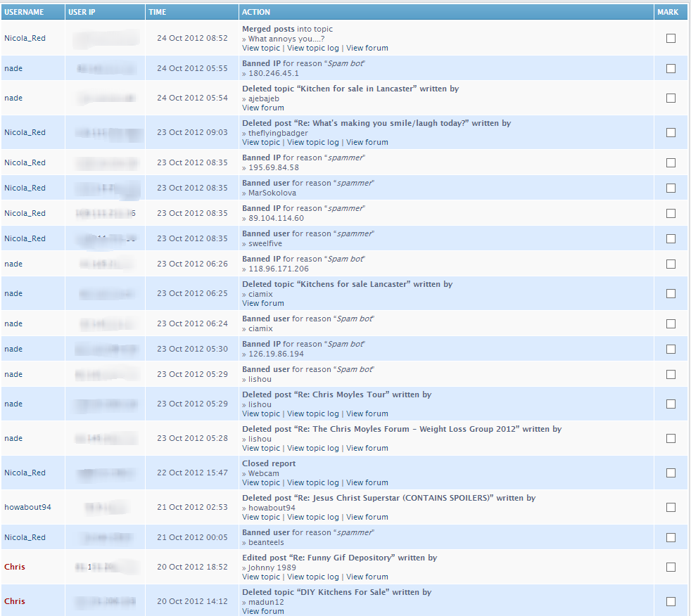The image size is (691, 616).
Task: Click View topic log in the Merged posts row
Action: click(312, 49)
